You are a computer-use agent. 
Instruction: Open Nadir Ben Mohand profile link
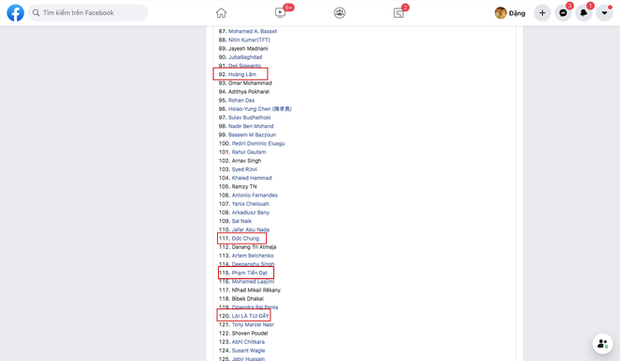[251, 126]
